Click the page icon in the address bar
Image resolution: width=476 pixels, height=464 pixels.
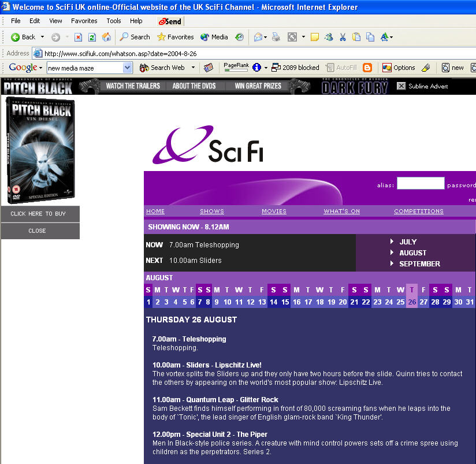(38, 53)
